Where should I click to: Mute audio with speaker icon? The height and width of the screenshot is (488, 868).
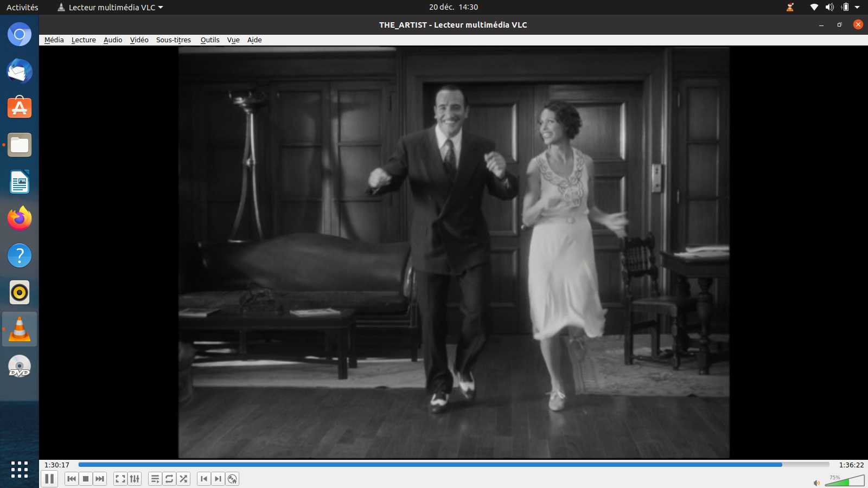coord(816,483)
